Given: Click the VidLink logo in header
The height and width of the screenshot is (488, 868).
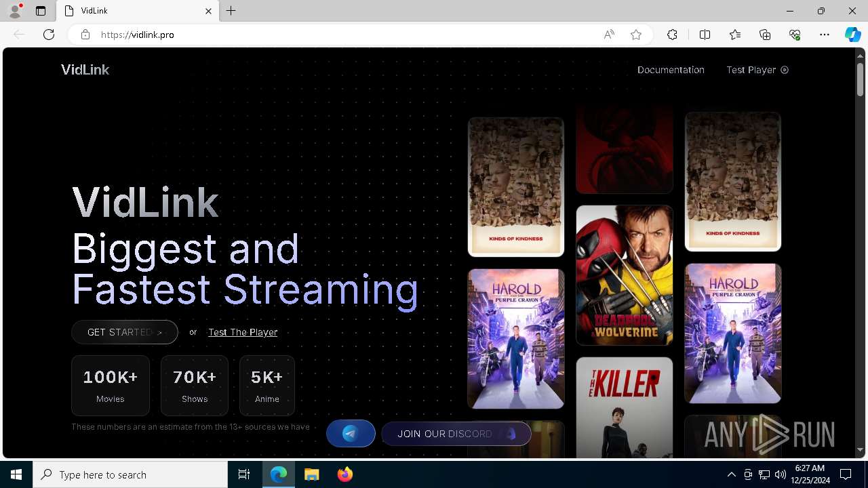Looking at the screenshot, I should tap(85, 70).
